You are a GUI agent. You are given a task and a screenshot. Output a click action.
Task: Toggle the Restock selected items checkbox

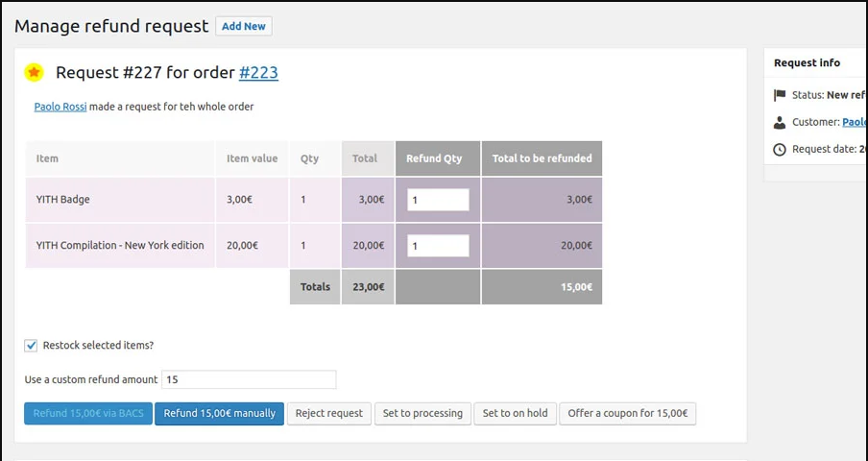coord(31,345)
